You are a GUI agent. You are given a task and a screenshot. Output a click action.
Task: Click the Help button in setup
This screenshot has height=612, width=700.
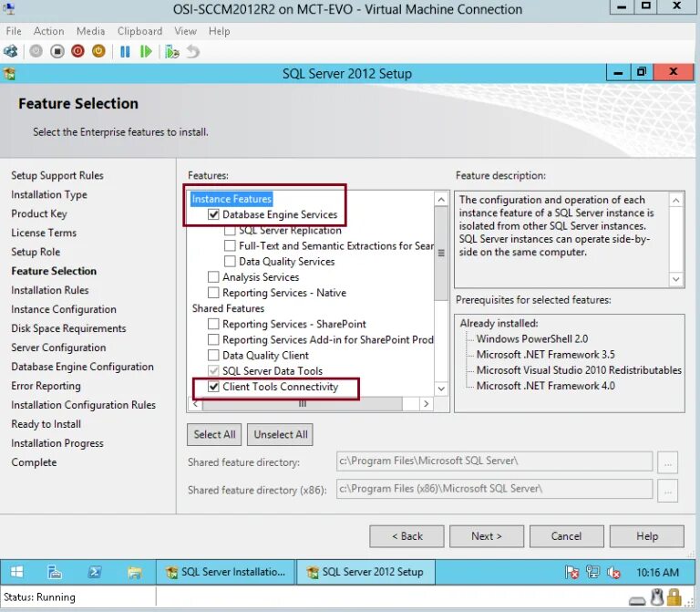click(x=647, y=536)
